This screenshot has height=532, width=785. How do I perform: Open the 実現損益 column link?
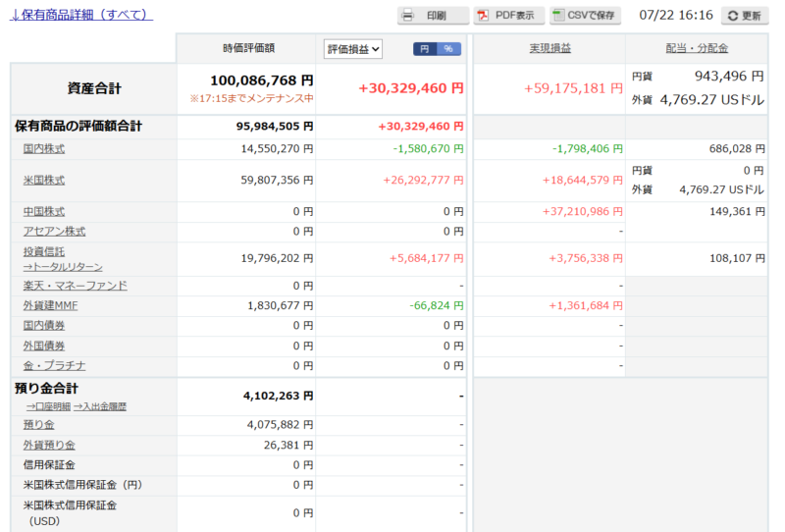point(549,48)
